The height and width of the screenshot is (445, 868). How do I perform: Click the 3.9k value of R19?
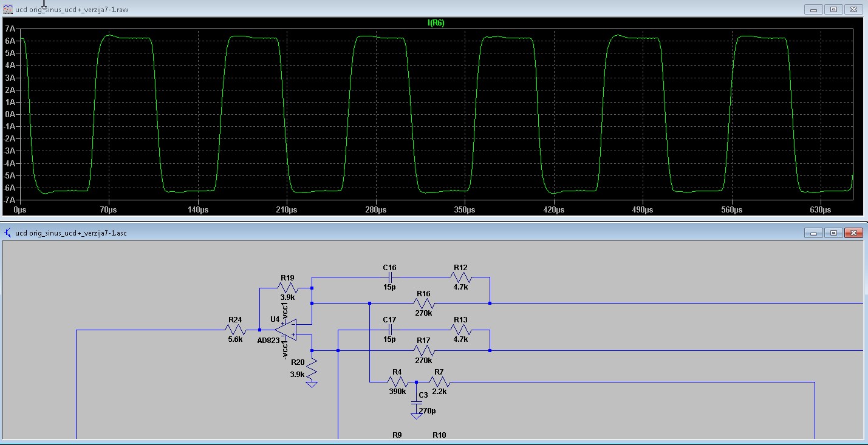287,297
